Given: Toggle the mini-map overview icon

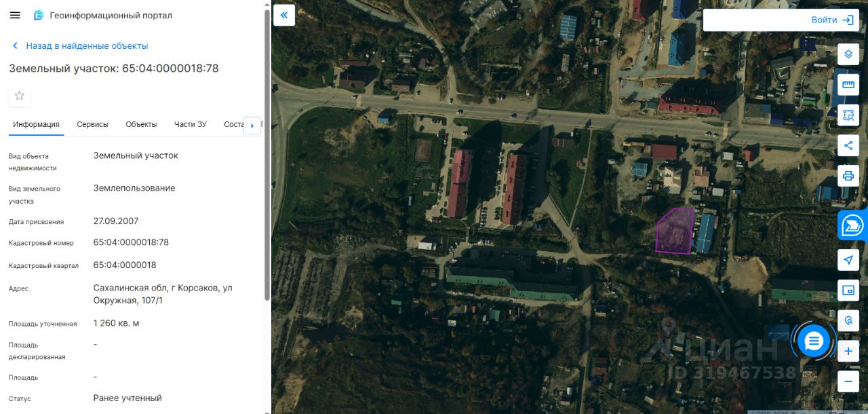Looking at the screenshot, I should [848, 290].
